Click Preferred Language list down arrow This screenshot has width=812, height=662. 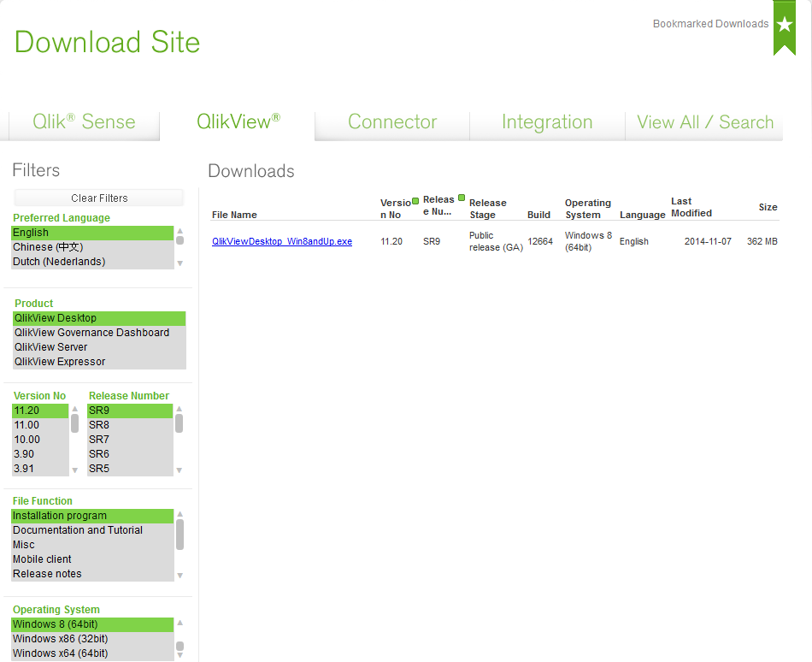[x=179, y=263]
